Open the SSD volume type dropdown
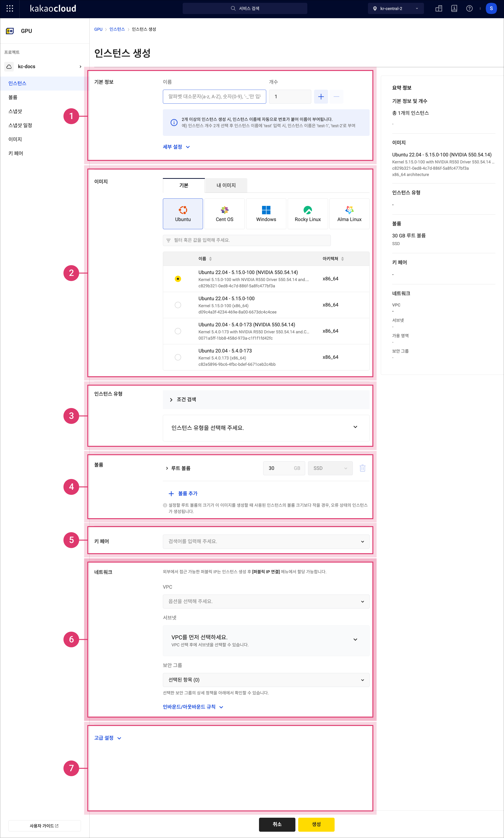 tap(330, 468)
